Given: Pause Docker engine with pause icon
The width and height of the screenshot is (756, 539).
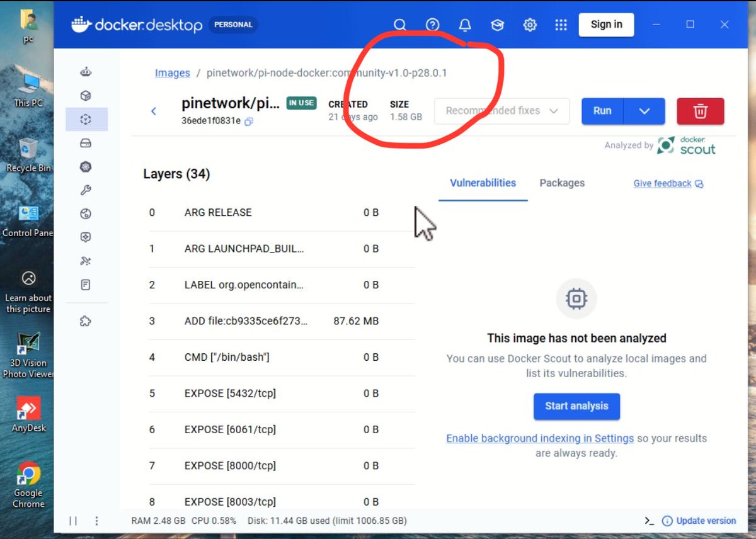Looking at the screenshot, I should click(x=73, y=521).
